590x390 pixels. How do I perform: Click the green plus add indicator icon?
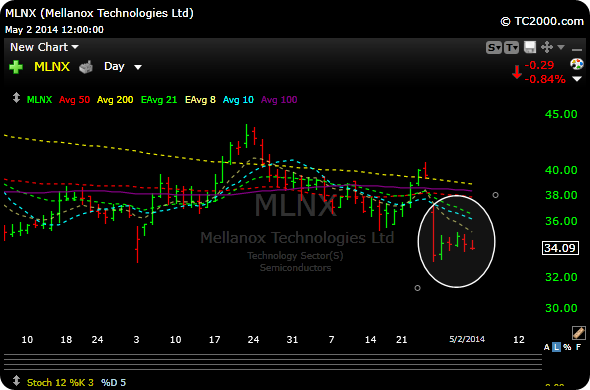[x=16, y=67]
